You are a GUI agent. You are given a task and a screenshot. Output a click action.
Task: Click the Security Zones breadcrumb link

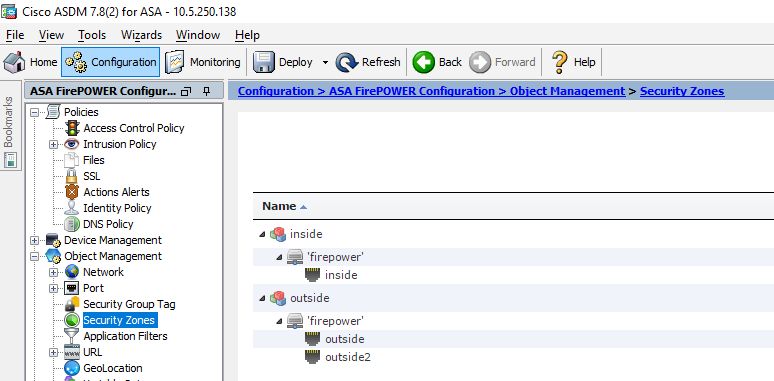click(x=682, y=91)
